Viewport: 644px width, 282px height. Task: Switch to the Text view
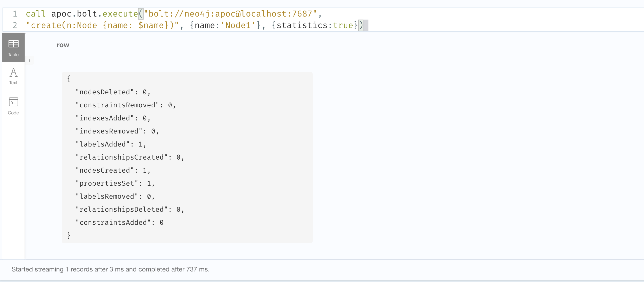(13, 76)
